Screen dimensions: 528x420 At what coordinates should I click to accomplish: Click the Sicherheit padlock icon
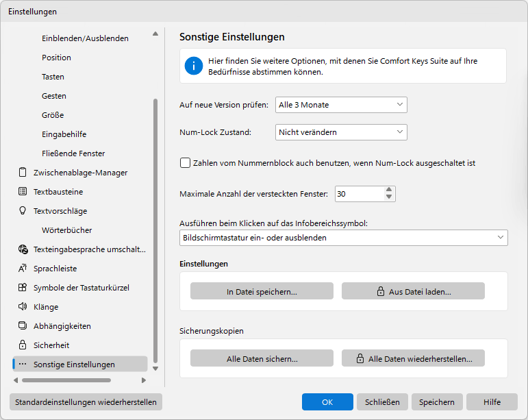click(x=23, y=345)
